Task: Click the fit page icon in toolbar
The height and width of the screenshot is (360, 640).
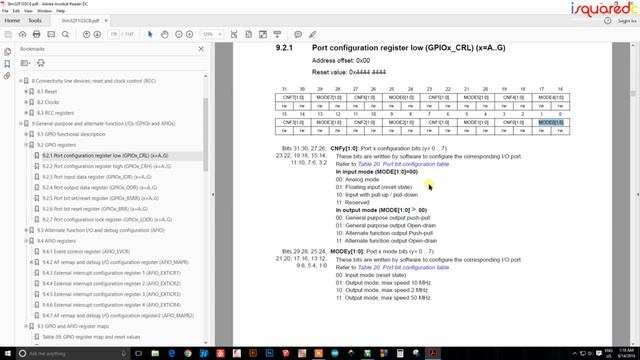Action: [249, 35]
